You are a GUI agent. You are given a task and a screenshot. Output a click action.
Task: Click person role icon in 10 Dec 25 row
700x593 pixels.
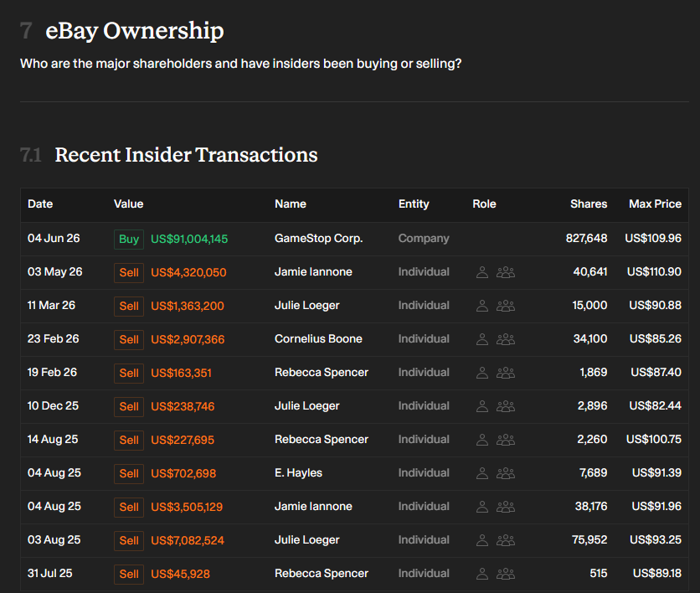pyautogui.click(x=482, y=406)
